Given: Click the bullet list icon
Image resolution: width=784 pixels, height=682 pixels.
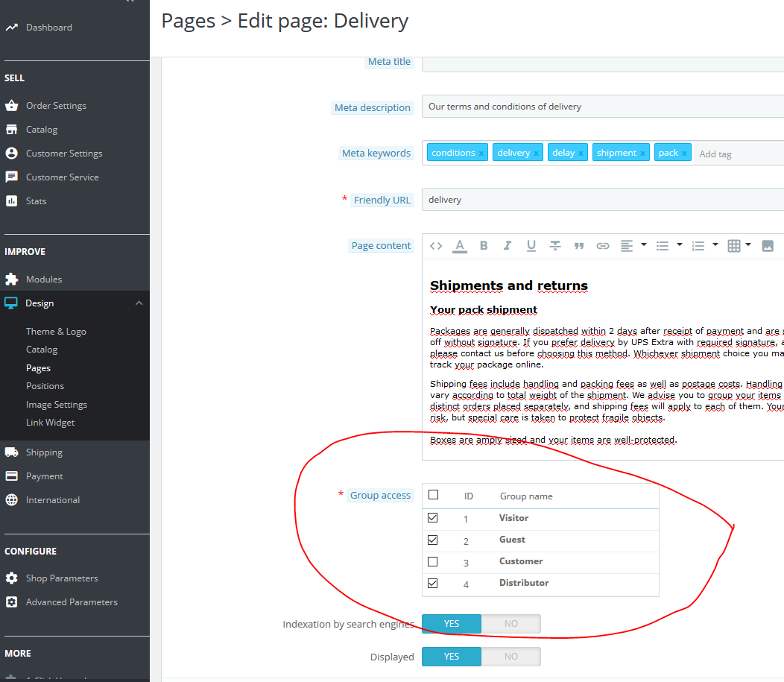Looking at the screenshot, I should click(663, 245).
